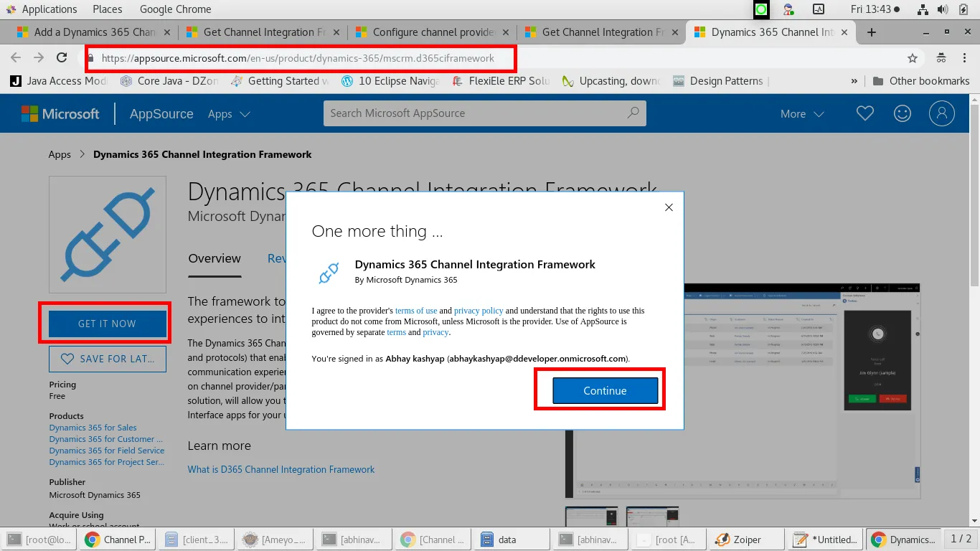Open the data taskbar window
980x551 pixels.
[x=512, y=540]
